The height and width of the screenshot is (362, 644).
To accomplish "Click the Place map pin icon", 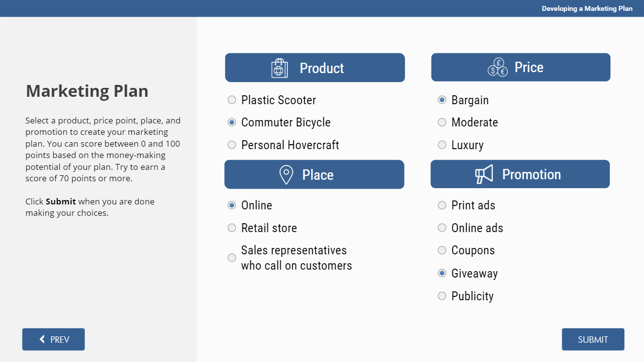I will [286, 175].
